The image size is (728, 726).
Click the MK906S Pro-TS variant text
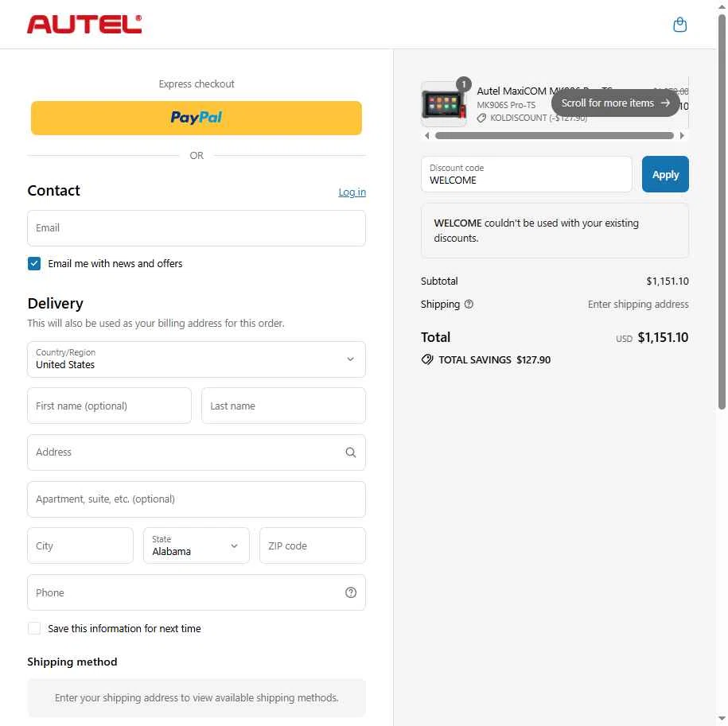[x=506, y=105]
